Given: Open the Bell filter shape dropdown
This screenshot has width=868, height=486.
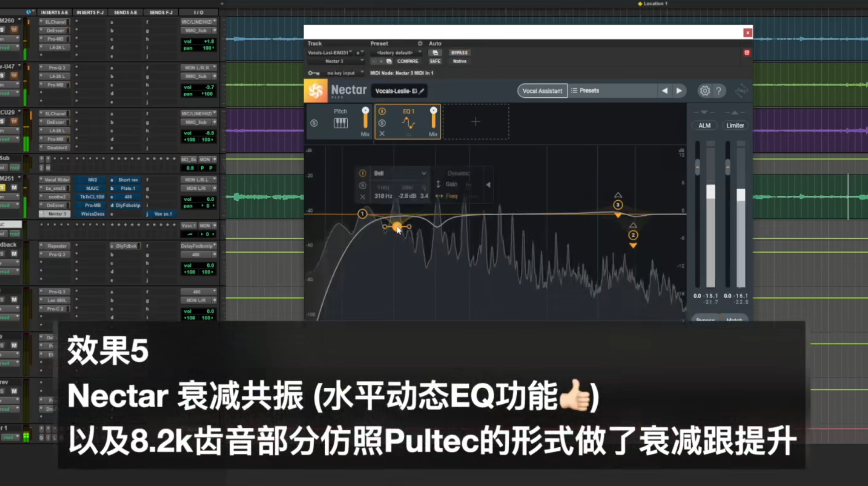Looking at the screenshot, I should pos(400,173).
